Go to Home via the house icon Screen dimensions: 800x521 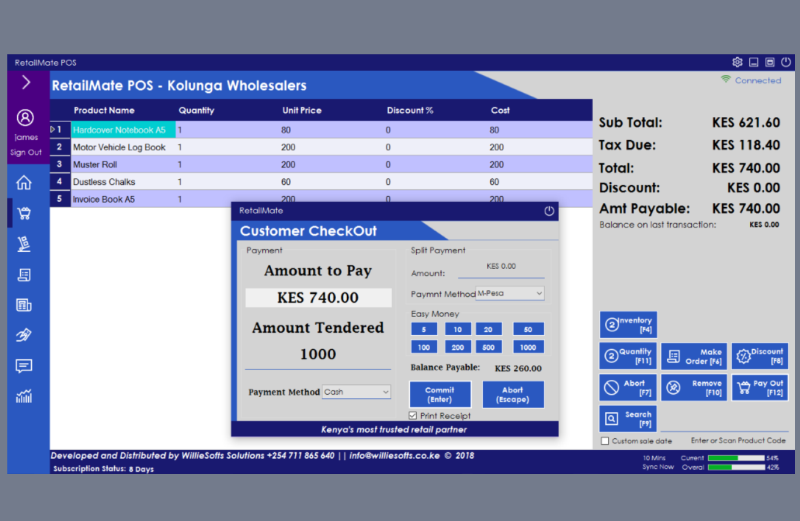pos(24,183)
